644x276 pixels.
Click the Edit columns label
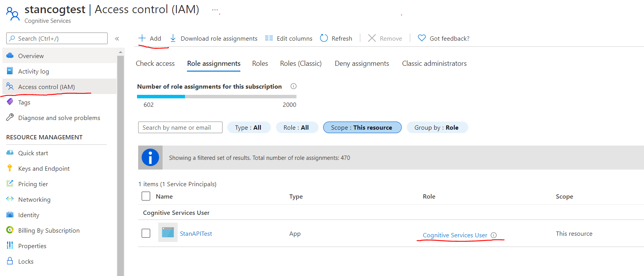[x=295, y=38]
